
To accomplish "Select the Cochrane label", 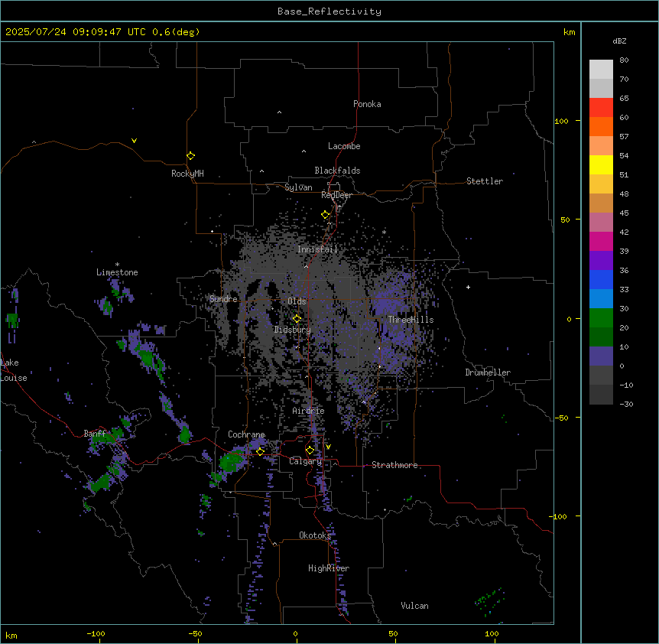I will tap(246, 434).
